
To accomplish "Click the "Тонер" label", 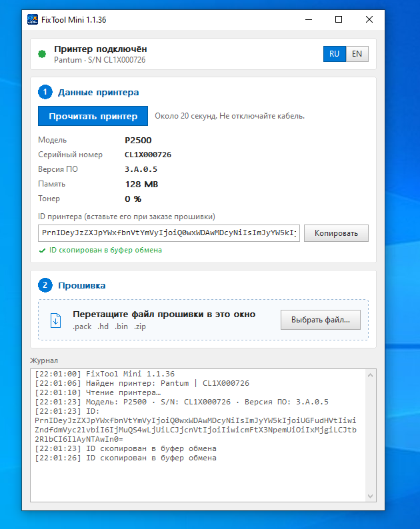I will pos(49,199).
